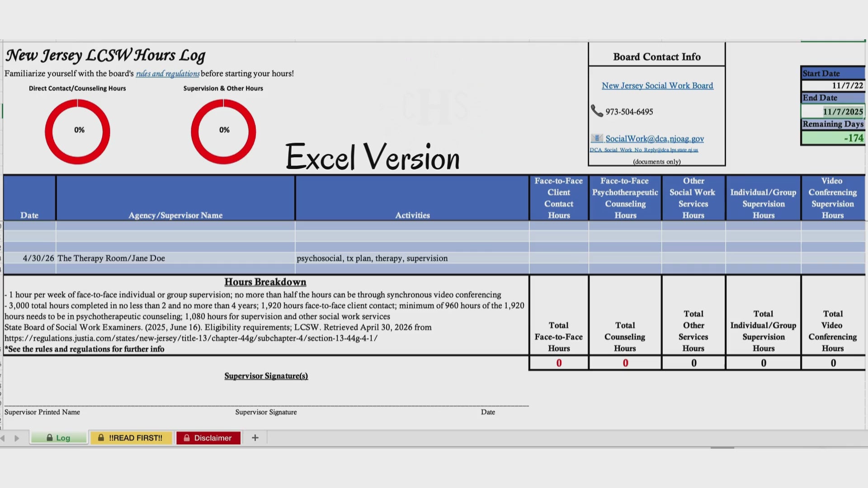
Task: Select the Total Face-to-Face Hours value 0
Action: (559, 363)
